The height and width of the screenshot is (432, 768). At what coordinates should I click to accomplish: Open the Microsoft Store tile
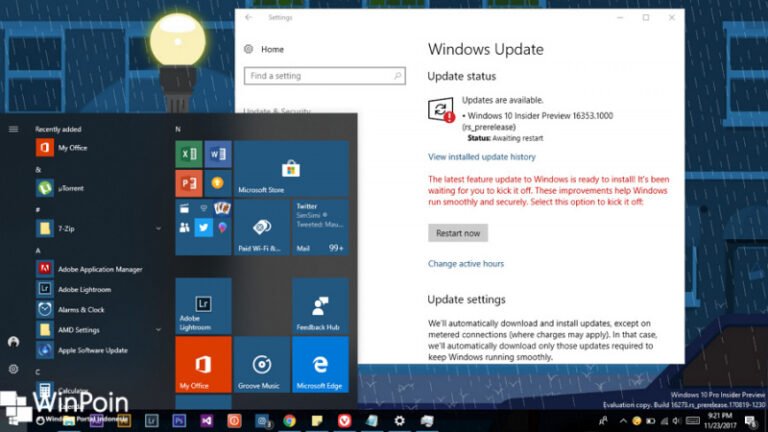point(291,168)
